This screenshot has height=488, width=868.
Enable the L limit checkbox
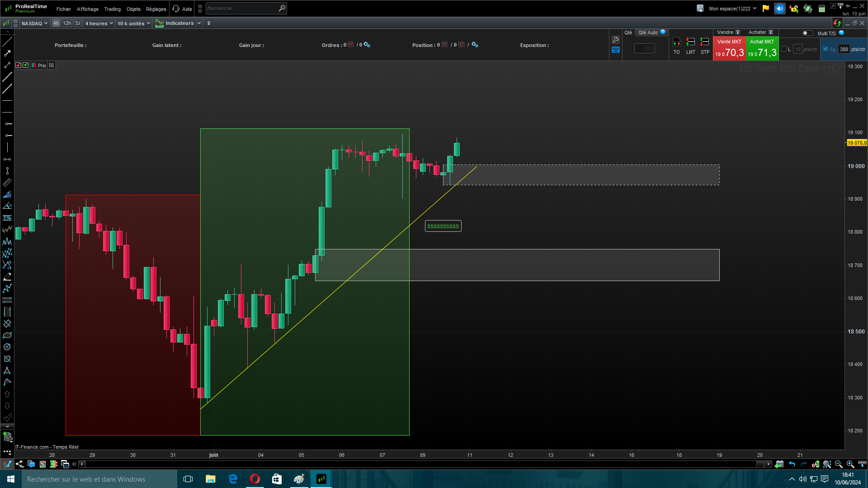click(x=784, y=49)
